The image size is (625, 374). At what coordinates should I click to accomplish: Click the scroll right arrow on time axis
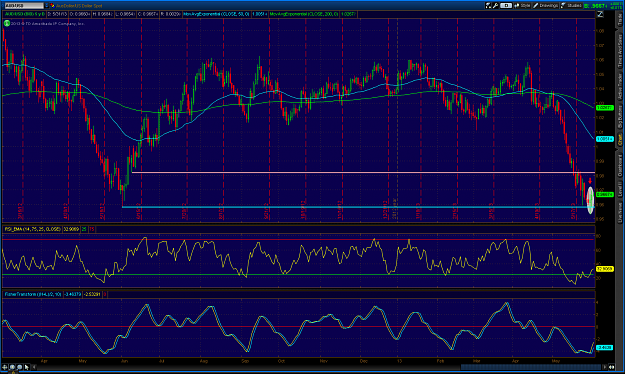click(x=605, y=367)
